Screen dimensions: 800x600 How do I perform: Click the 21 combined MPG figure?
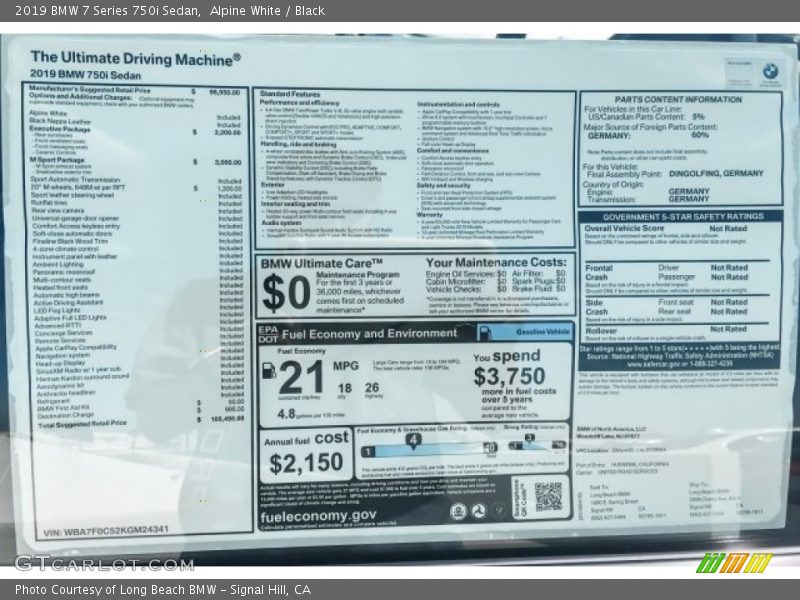tap(301, 378)
